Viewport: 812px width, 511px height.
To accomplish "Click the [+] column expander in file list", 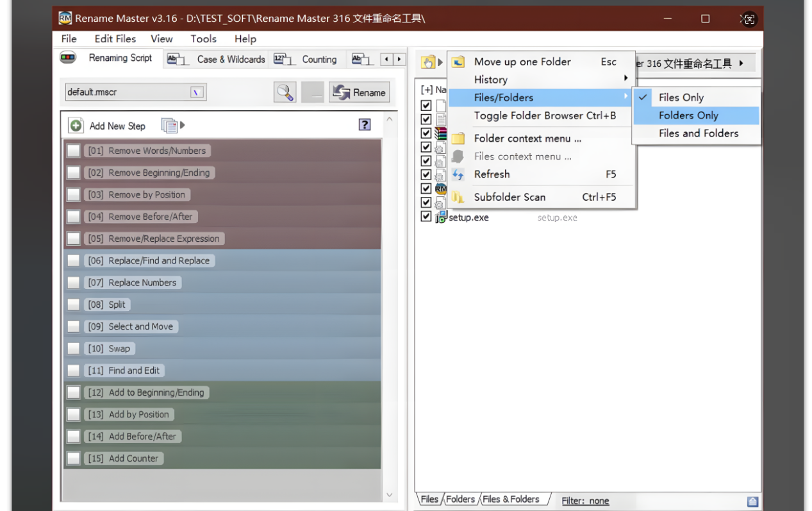I will [x=427, y=90].
